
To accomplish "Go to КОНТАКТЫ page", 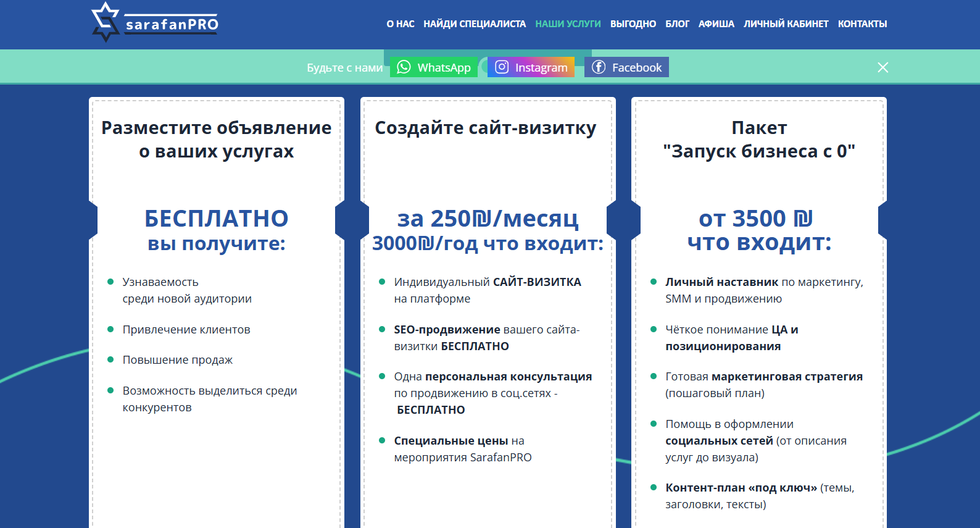I will pyautogui.click(x=862, y=24).
